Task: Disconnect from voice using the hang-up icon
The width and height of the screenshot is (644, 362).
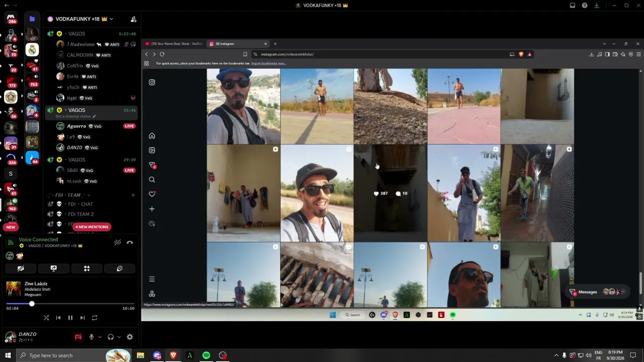Action: (130, 242)
